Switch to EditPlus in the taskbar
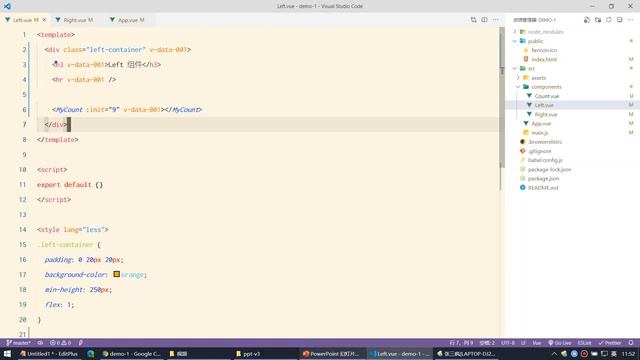Image resolution: width=640 pixels, height=360 pixels. pyautogui.click(x=49, y=354)
